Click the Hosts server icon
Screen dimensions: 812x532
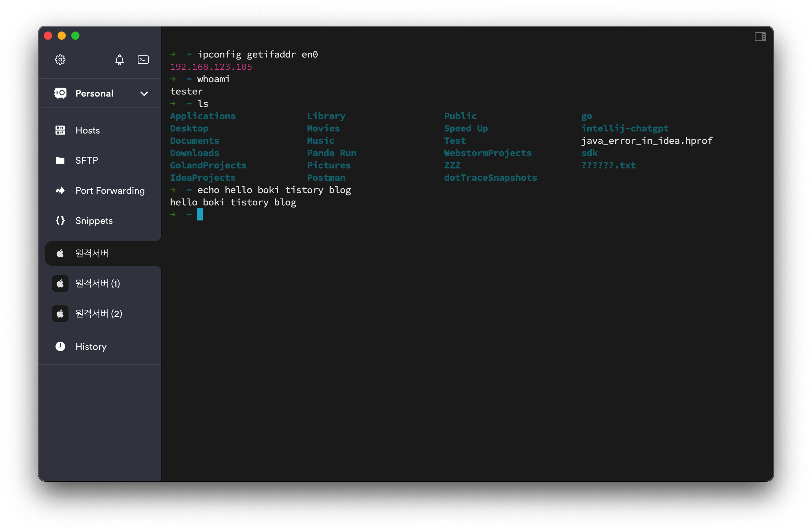(60, 130)
